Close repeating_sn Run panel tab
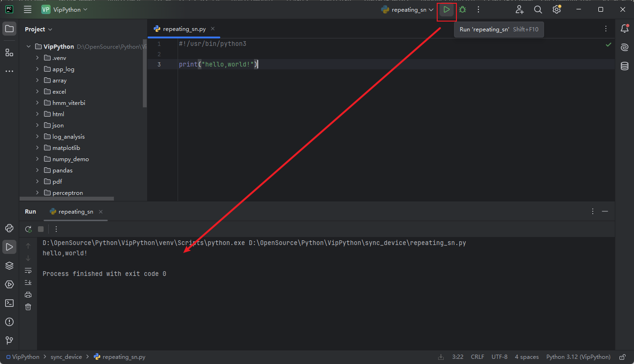The width and height of the screenshot is (634, 364). [101, 212]
